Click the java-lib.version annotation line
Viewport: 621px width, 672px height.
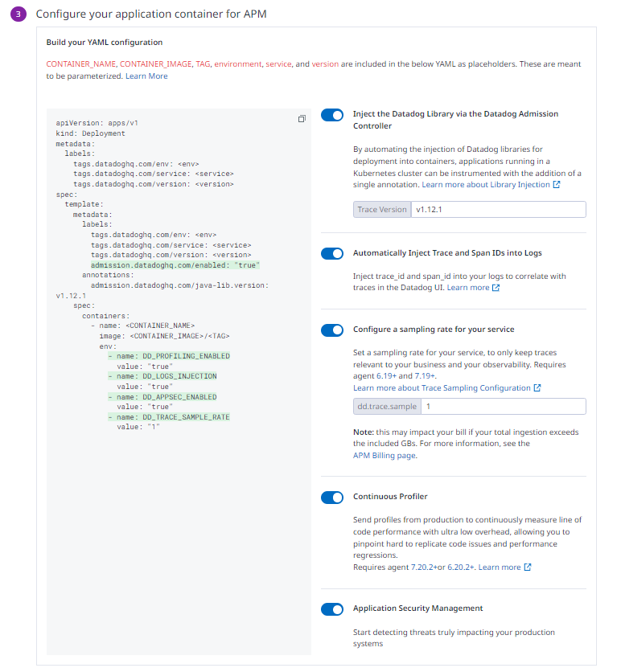point(179,285)
